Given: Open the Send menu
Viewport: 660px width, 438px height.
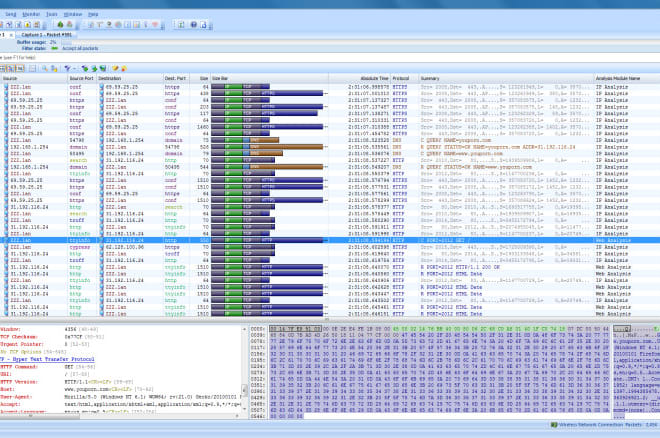Looking at the screenshot, I should click(x=11, y=14).
